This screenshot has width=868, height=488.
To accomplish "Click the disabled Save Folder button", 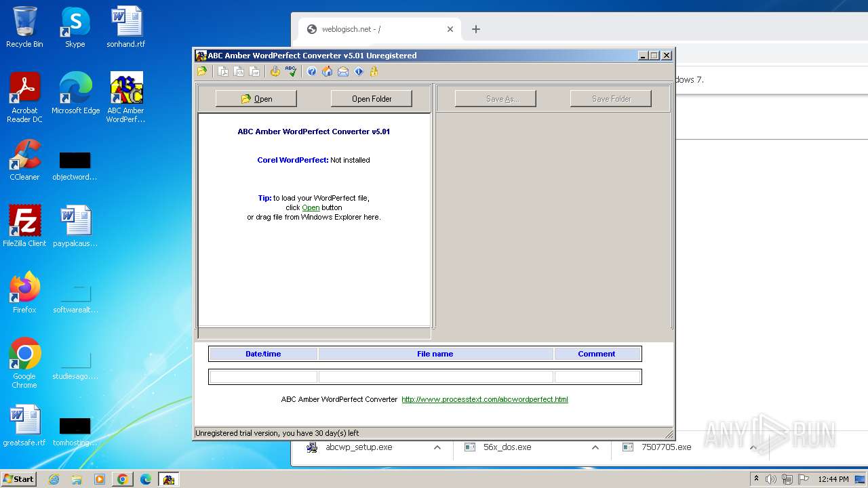I will (610, 99).
